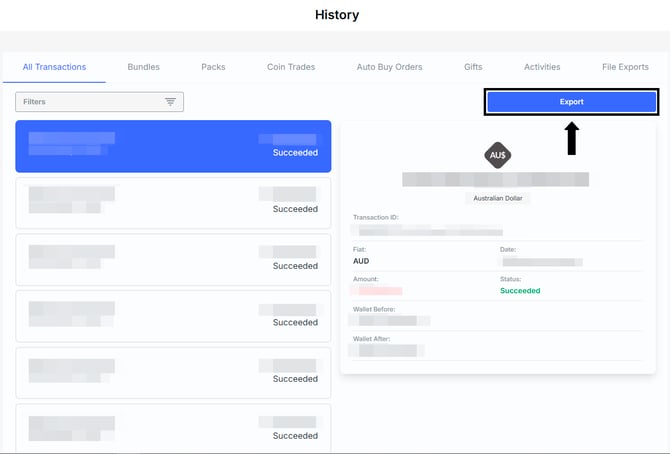Open the Activities tab
Viewport: 670px width, 454px height.
(542, 67)
